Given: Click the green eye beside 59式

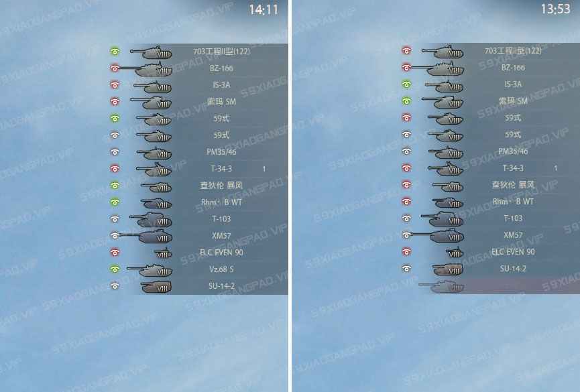Looking at the screenshot, I should [x=115, y=119].
